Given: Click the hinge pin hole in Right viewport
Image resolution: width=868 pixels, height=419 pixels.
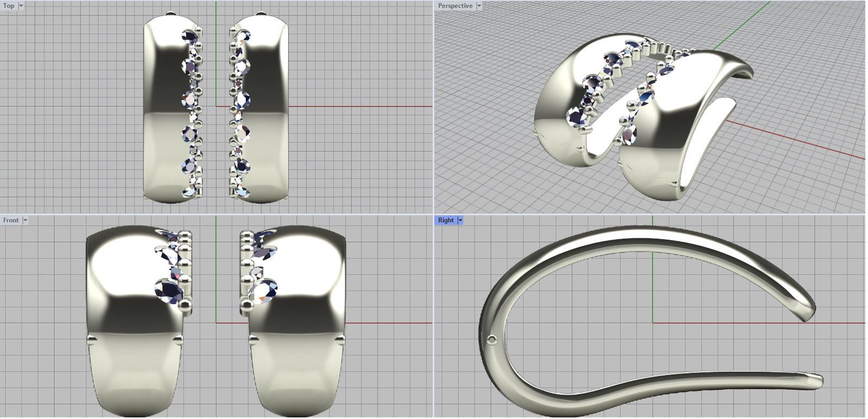Looking at the screenshot, I should [x=492, y=340].
